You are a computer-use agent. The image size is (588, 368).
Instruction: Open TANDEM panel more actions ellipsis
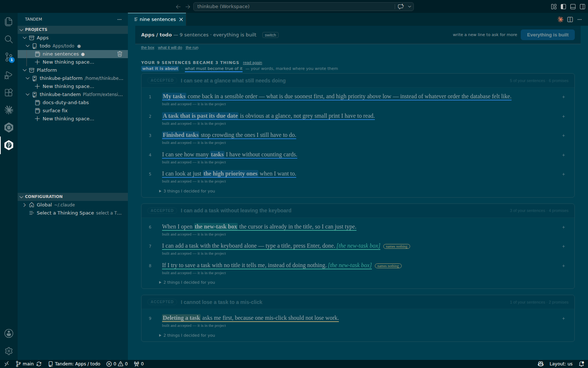[119, 19]
